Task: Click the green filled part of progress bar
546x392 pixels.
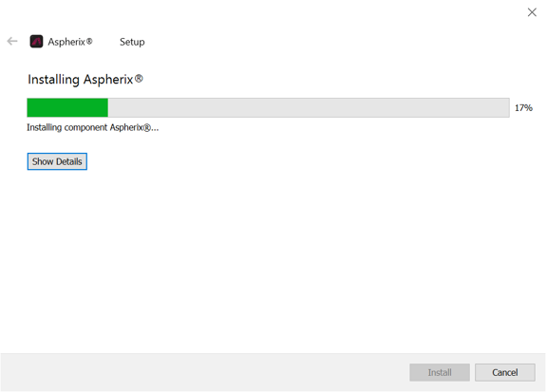Action: 67,108
